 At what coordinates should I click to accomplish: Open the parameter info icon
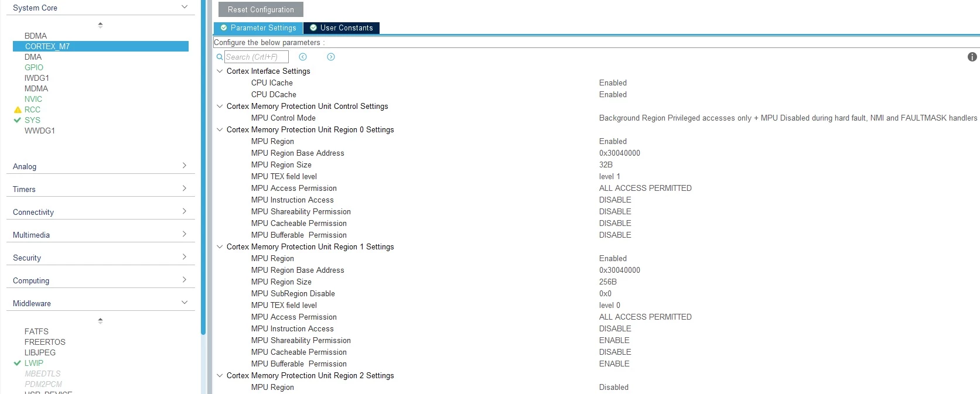click(972, 57)
